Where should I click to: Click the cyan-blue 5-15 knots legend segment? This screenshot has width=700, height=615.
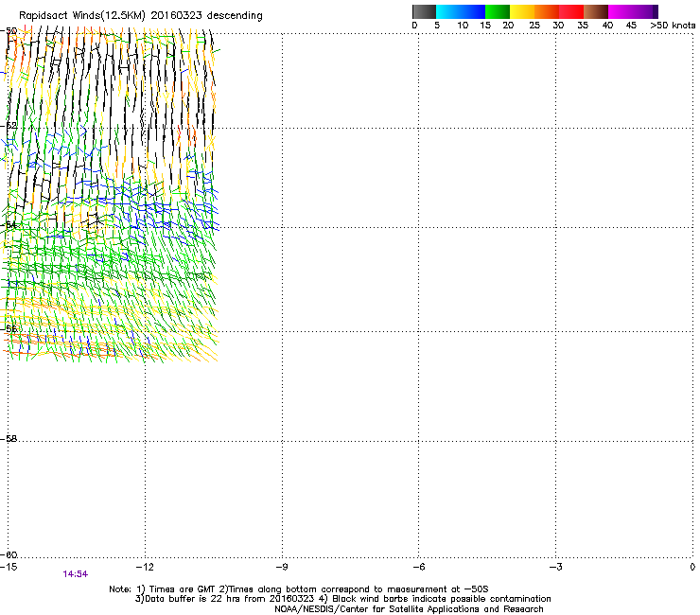pos(461,11)
